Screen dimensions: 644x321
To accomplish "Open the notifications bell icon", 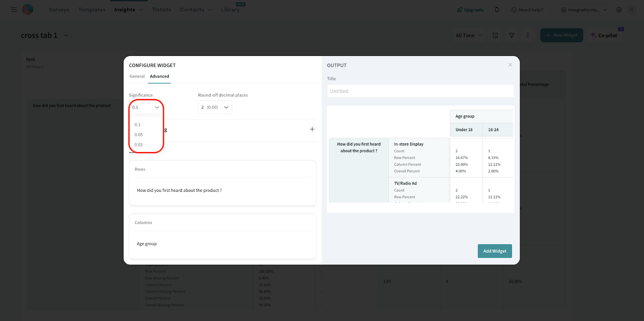I will coord(497,10).
